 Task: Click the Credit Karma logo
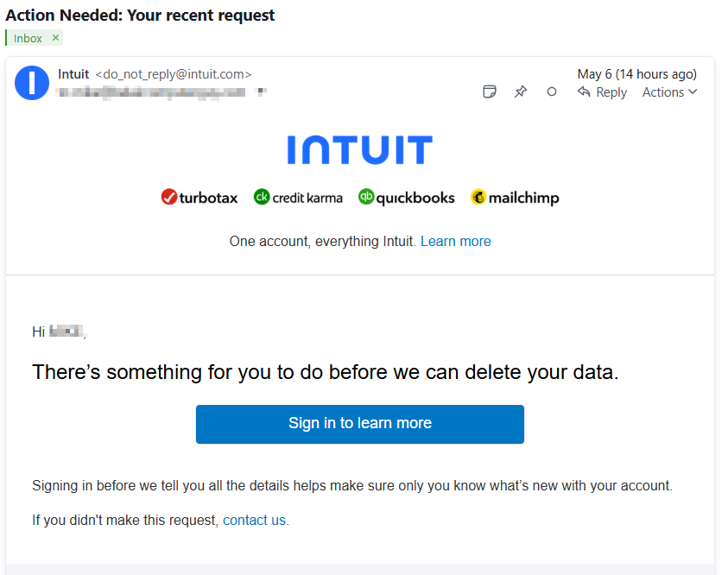pyautogui.click(x=298, y=198)
